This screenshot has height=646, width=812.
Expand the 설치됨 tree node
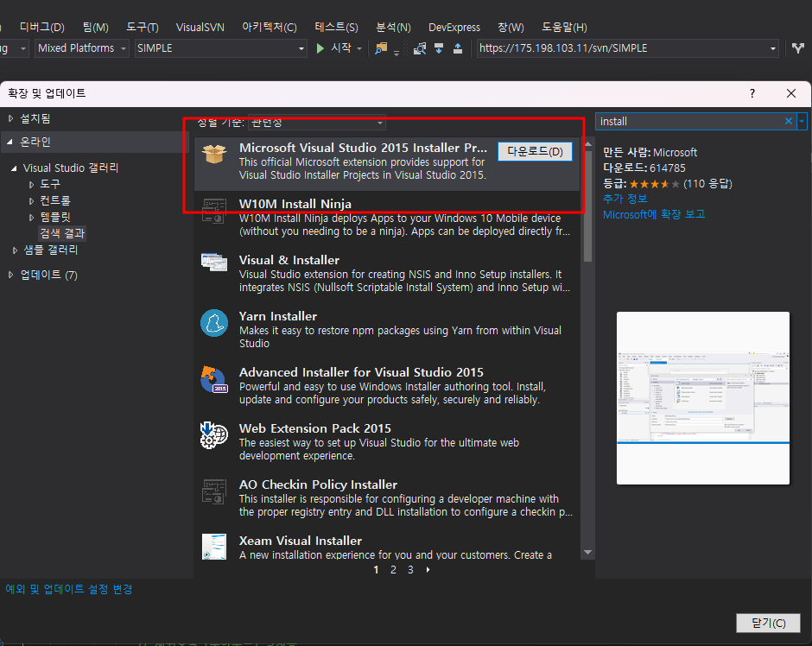tap(10, 118)
